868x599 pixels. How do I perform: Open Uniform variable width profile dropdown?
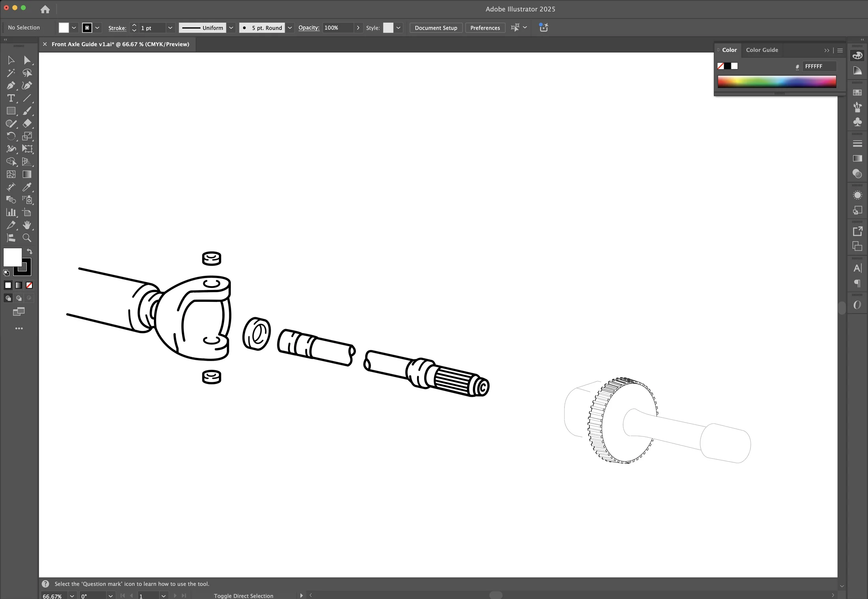tap(231, 28)
